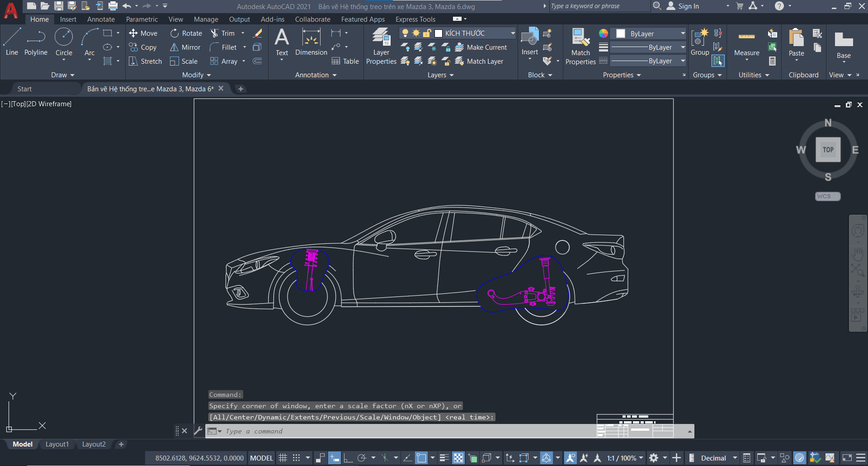Image resolution: width=868 pixels, height=466 pixels.
Task: Click the Copy tool
Action: pos(143,47)
